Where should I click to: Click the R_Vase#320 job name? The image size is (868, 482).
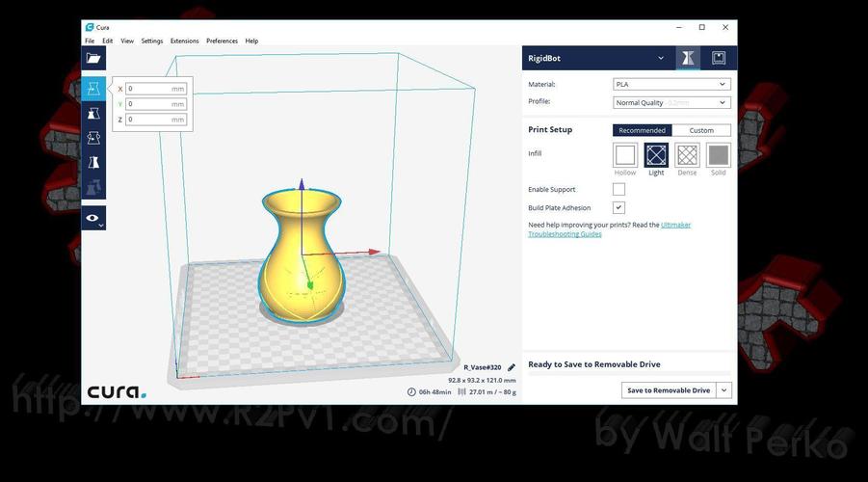(482, 367)
